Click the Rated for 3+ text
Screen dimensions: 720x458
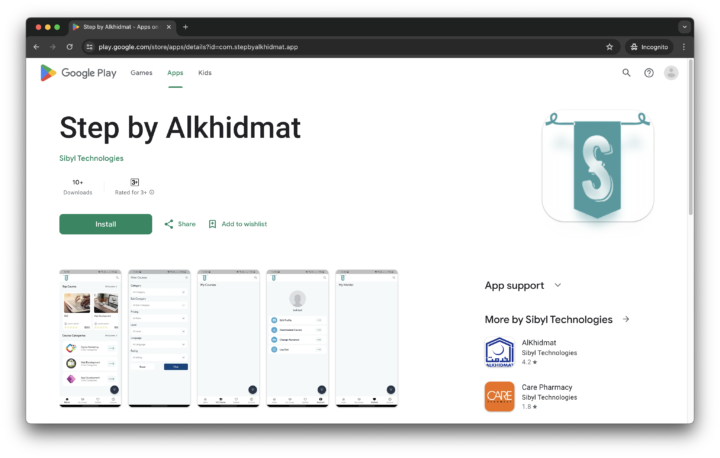[131, 192]
